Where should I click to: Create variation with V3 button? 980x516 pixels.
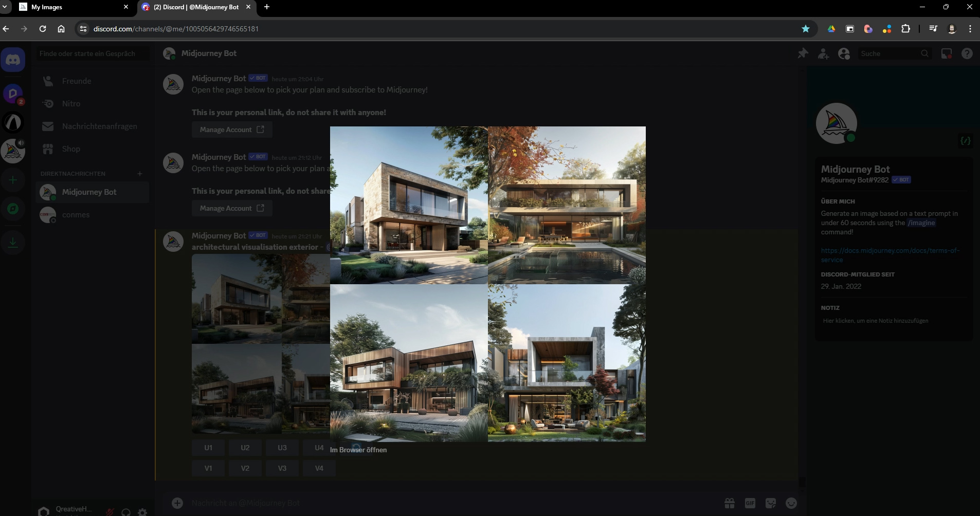tap(282, 468)
